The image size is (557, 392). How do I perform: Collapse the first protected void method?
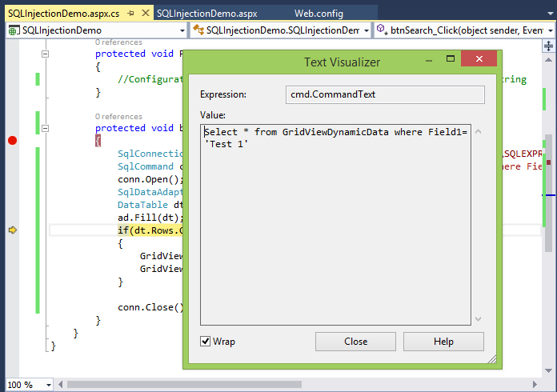click(45, 54)
